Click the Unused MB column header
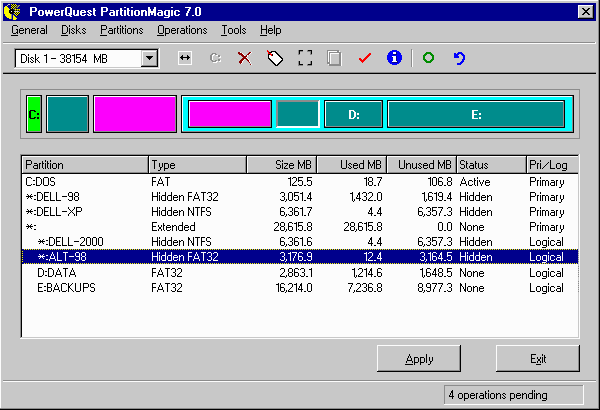Image resolution: width=600 pixels, height=410 pixels. pos(421,165)
